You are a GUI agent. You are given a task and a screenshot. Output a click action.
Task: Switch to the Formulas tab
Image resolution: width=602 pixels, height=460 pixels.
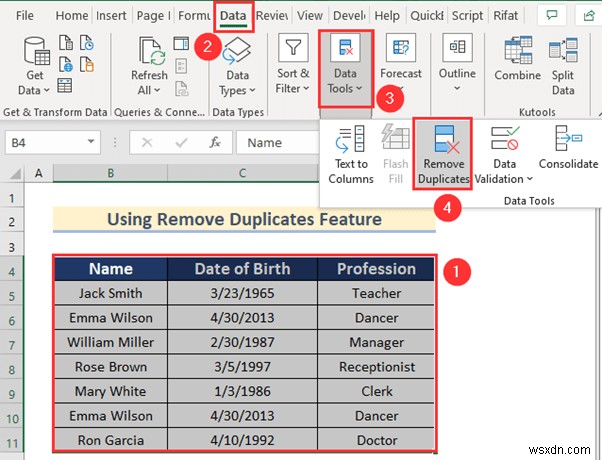click(194, 16)
